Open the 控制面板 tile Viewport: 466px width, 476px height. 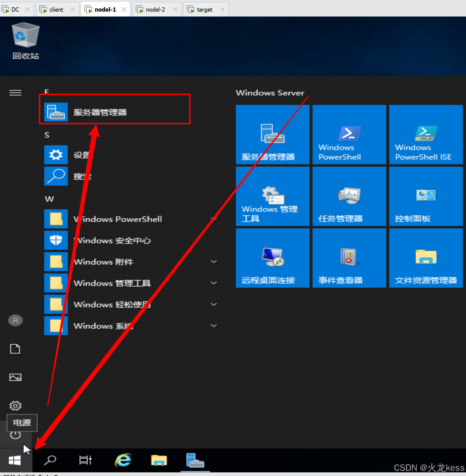pyautogui.click(x=426, y=196)
